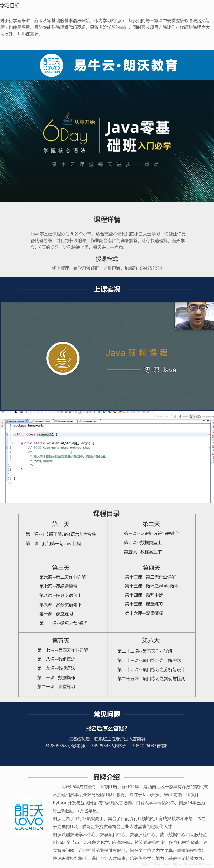Click the '第一天' heading
Viewport: 214px width, 868px height.
click(61, 524)
